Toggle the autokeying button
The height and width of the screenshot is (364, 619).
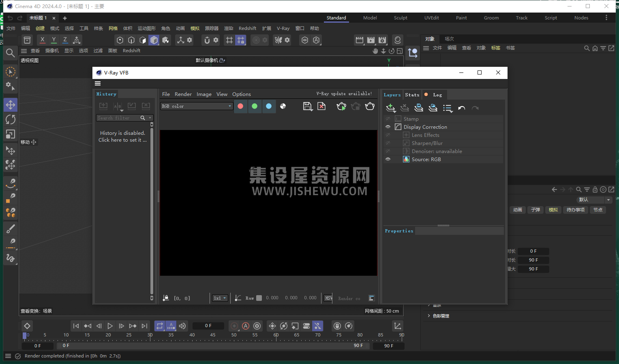coord(246,326)
